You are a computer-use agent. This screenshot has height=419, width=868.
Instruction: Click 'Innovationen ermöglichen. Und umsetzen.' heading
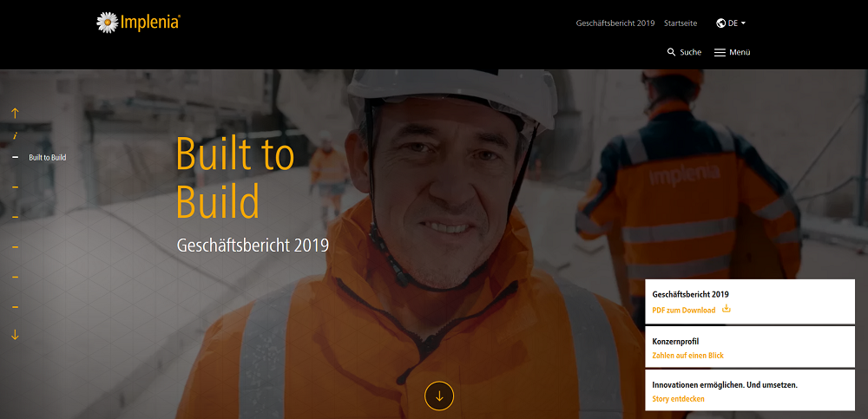tap(725, 384)
